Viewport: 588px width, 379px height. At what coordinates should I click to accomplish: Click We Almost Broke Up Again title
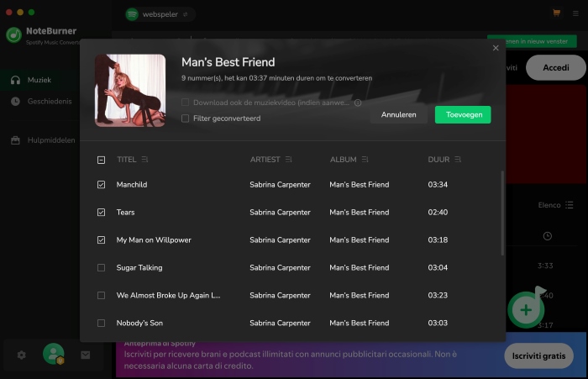click(x=168, y=295)
